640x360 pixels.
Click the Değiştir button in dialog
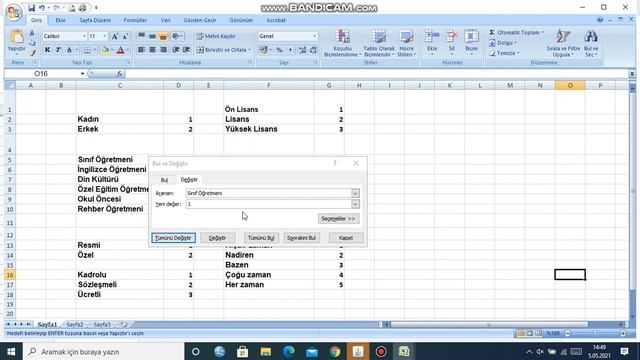click(x=217, y=238)
